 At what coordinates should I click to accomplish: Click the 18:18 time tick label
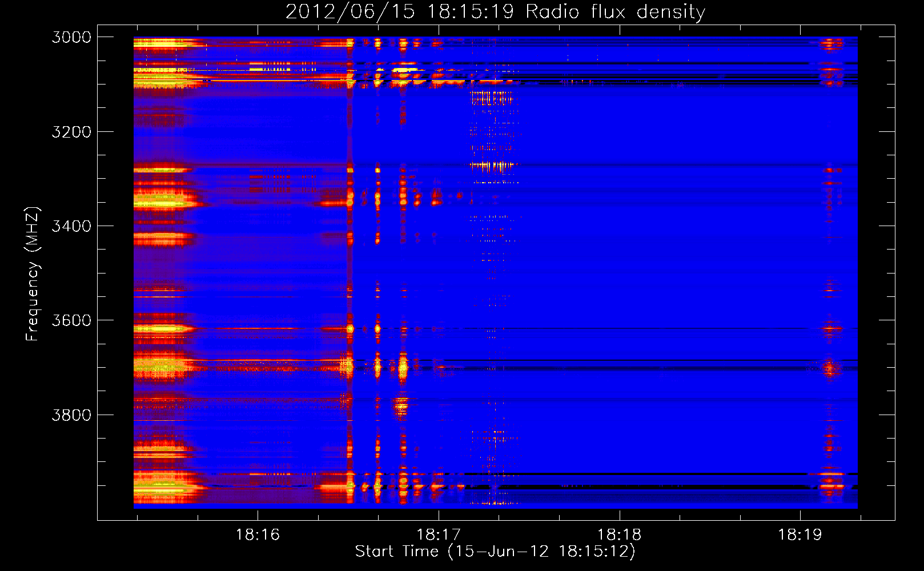[620, 534]
